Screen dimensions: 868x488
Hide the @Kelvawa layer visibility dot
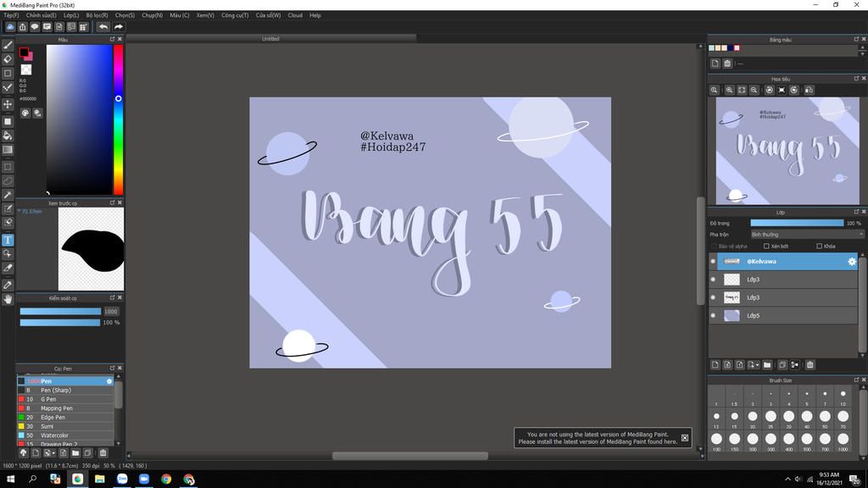click(x=713, y=262)
